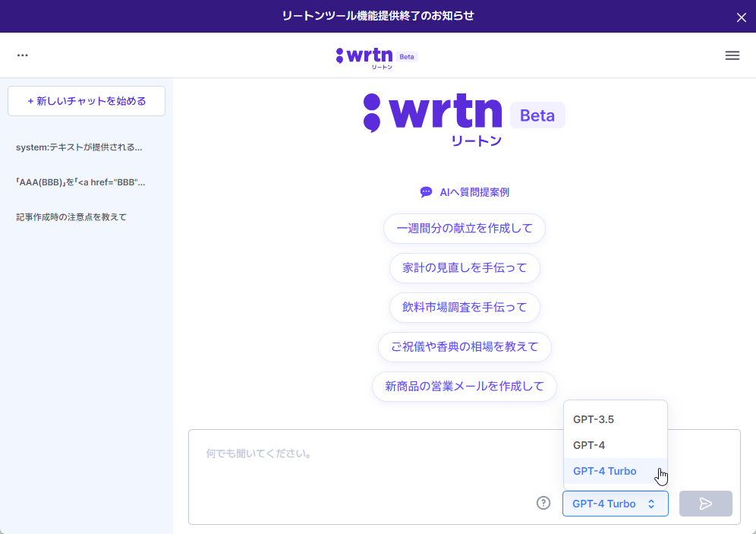Pick suggestion ご祝儀や香典の相場を教えて
The width and height of the screenshot is (756, 534).
click(465, 347)
